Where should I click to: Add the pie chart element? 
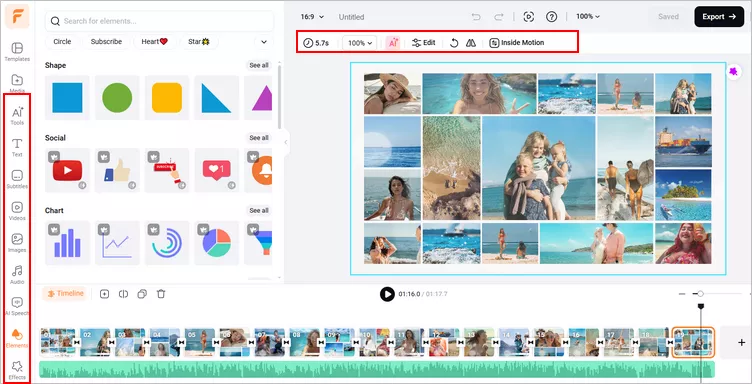pos(217,243)
